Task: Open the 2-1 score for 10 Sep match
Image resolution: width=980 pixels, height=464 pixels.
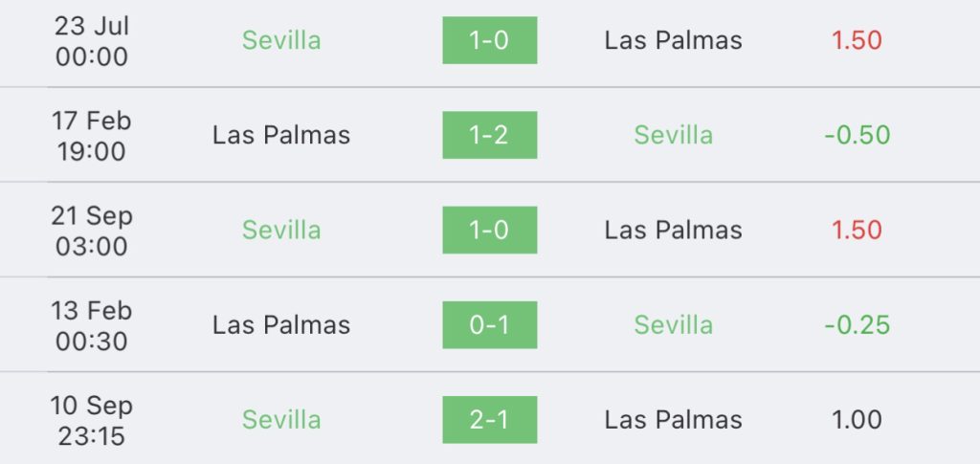Action: tap(489, 420)
